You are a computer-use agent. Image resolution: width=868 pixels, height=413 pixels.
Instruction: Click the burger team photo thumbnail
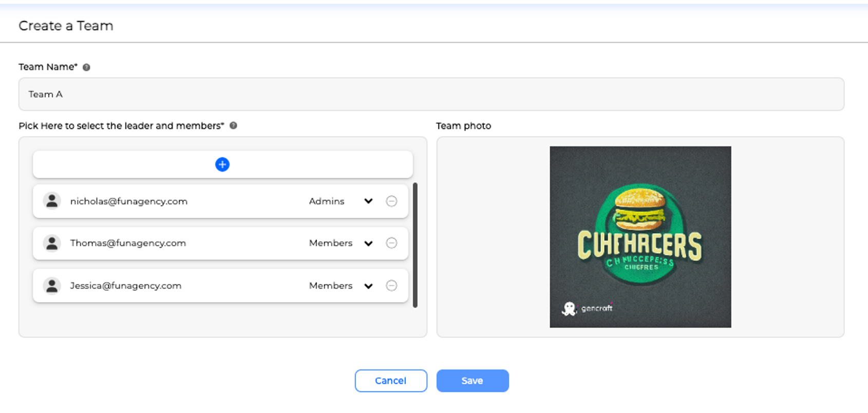[640, 237]
